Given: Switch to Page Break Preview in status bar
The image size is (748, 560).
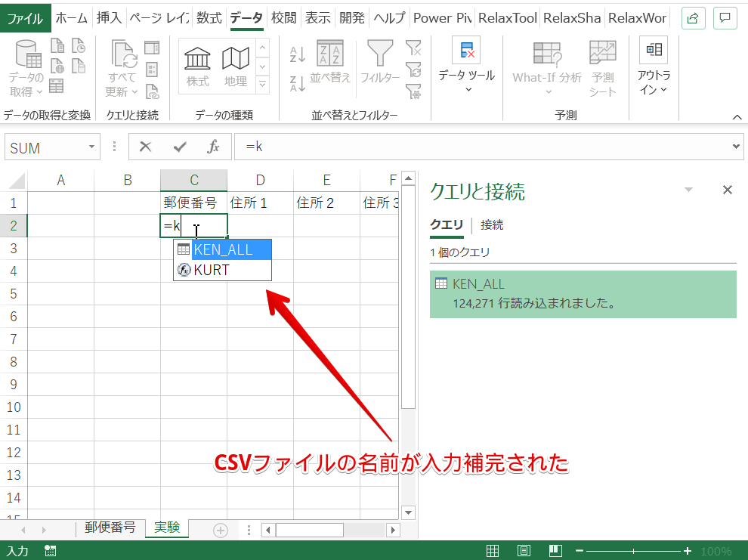Looking at the screenshot, I should tap(555, 551).
